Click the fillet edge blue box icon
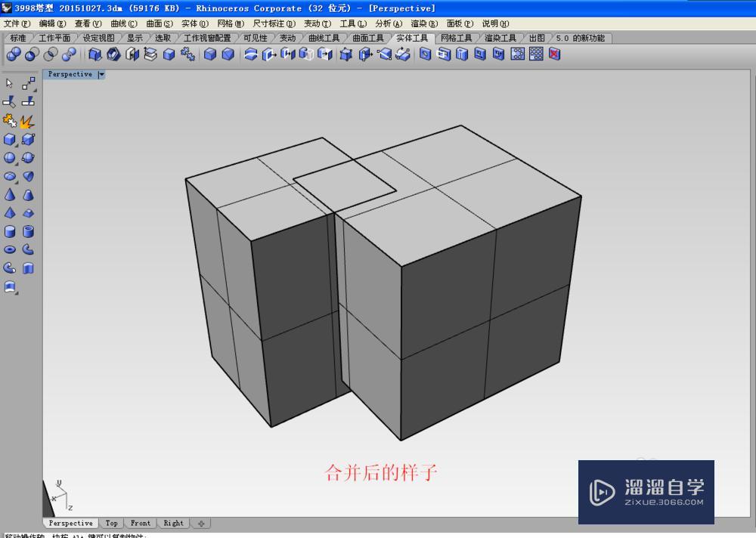 [210, 54]
